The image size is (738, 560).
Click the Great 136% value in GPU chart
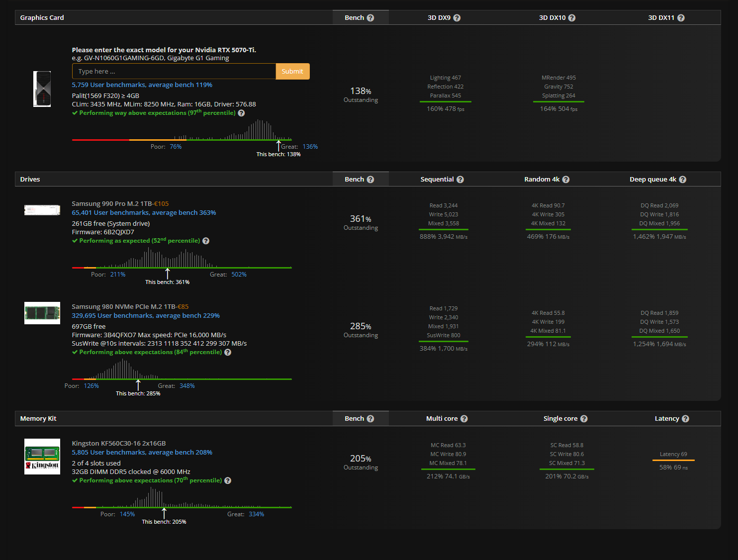coord(310,147)
